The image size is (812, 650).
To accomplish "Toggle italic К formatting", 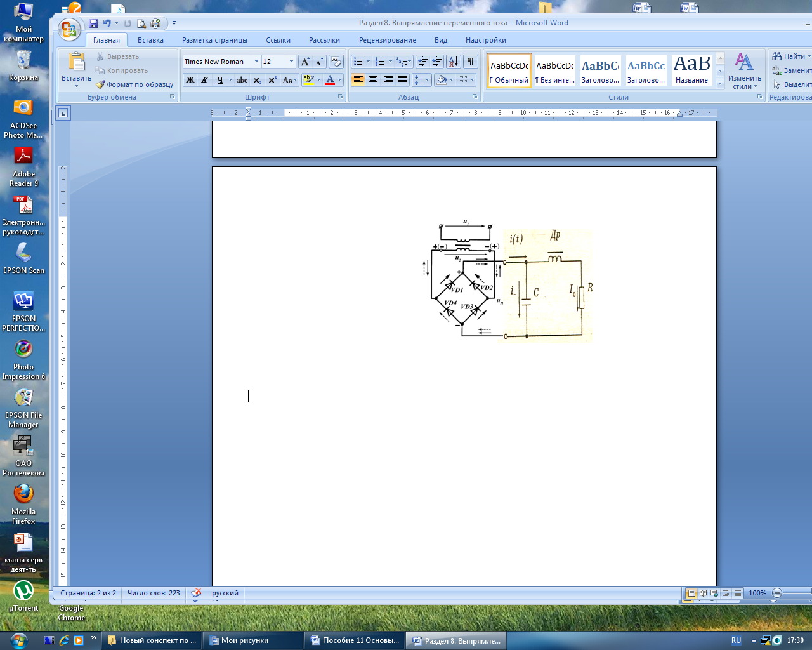I will [204, 80].
